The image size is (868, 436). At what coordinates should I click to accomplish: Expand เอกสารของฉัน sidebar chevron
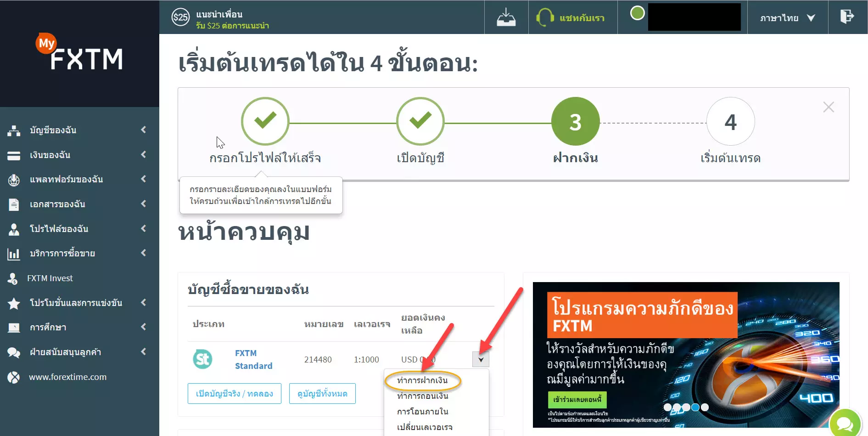click(144, 204)
